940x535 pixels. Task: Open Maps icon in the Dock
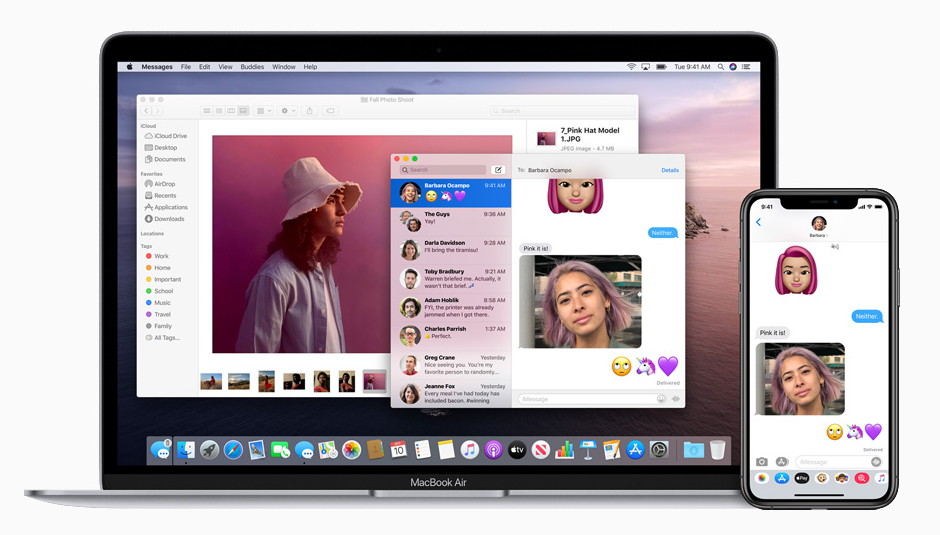coord(328,449)
